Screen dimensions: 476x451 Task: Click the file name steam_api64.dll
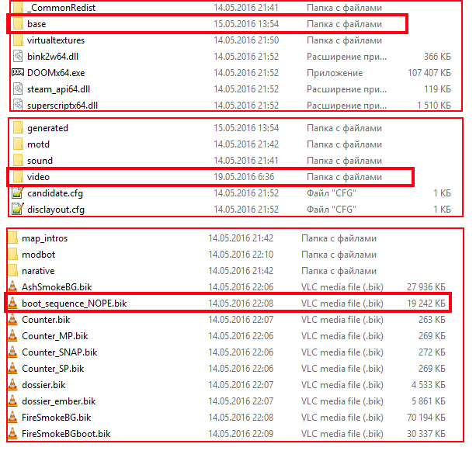click(x=58, y=89)
